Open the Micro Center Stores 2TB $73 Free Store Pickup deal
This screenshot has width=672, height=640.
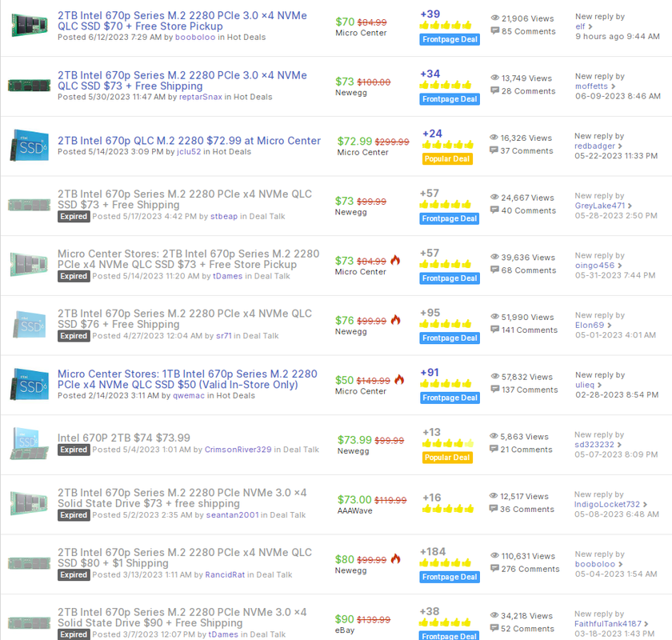pos(188,259)
